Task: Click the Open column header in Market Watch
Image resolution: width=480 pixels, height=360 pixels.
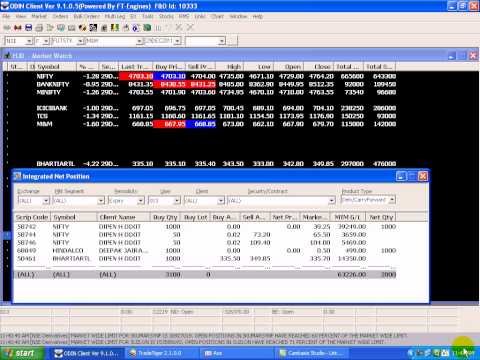Action: pyautogui.click(x=289, y=67)
